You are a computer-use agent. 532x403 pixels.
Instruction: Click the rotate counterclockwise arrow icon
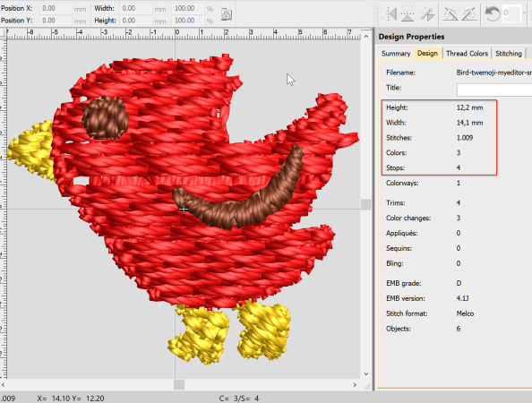point(493,14)
